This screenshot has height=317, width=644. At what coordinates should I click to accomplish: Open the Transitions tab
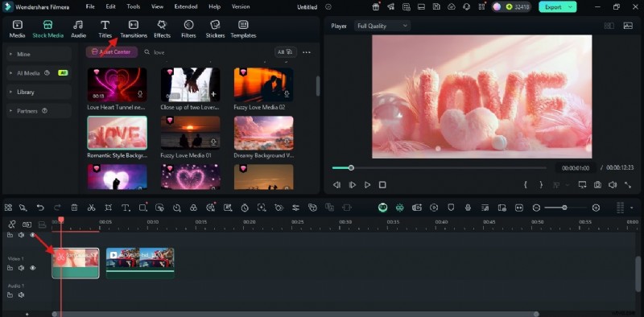134,29
